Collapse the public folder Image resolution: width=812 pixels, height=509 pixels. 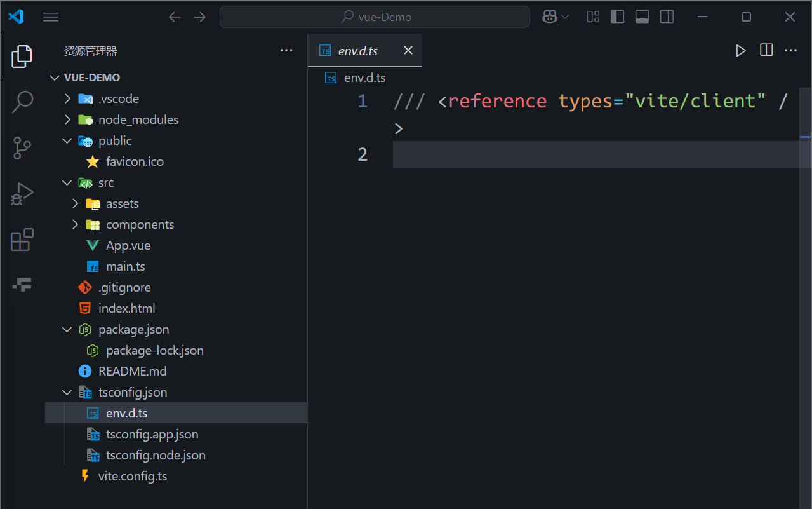coord(68,140)
